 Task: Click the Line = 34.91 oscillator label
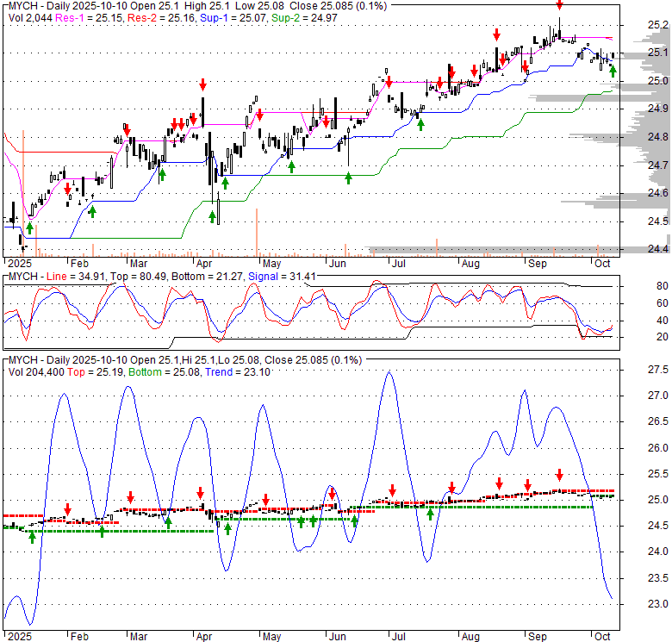coord(72,276)
